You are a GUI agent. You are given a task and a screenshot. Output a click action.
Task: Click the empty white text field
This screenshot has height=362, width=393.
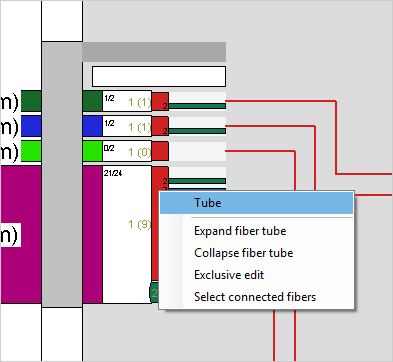(x=159, y=76)
